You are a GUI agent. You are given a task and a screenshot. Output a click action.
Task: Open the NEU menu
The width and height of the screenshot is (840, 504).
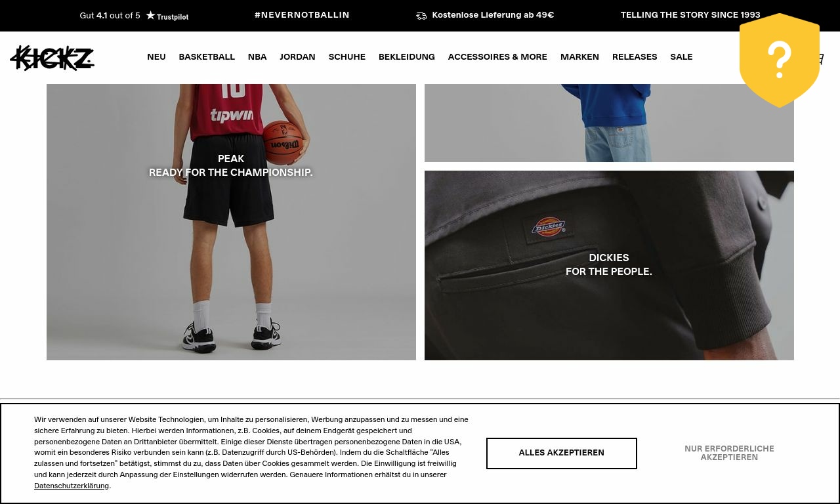156,57
